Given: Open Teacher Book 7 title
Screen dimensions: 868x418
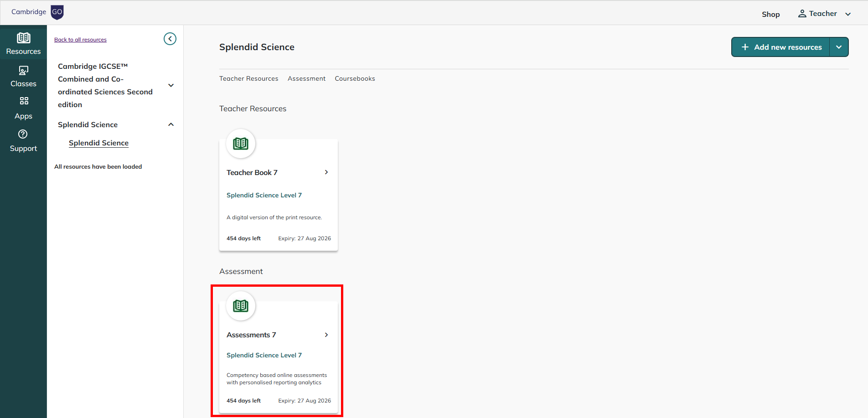Looking at the screenshot, I should pos(252,172).
